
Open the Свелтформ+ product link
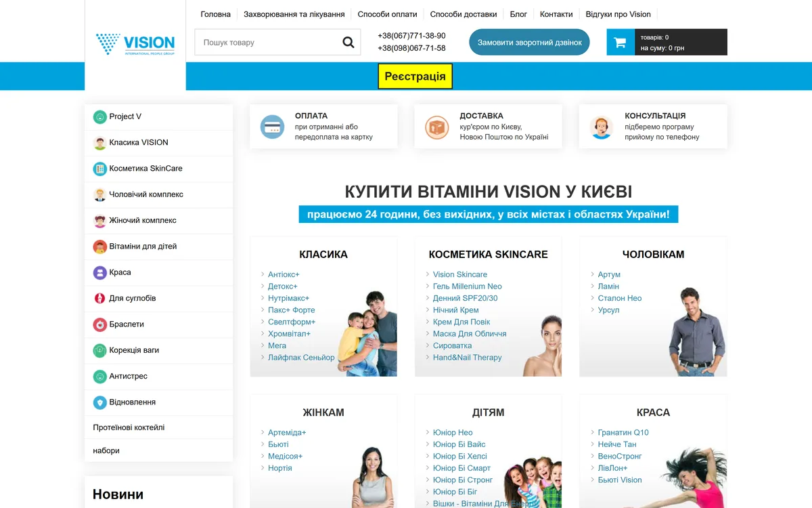292,322
